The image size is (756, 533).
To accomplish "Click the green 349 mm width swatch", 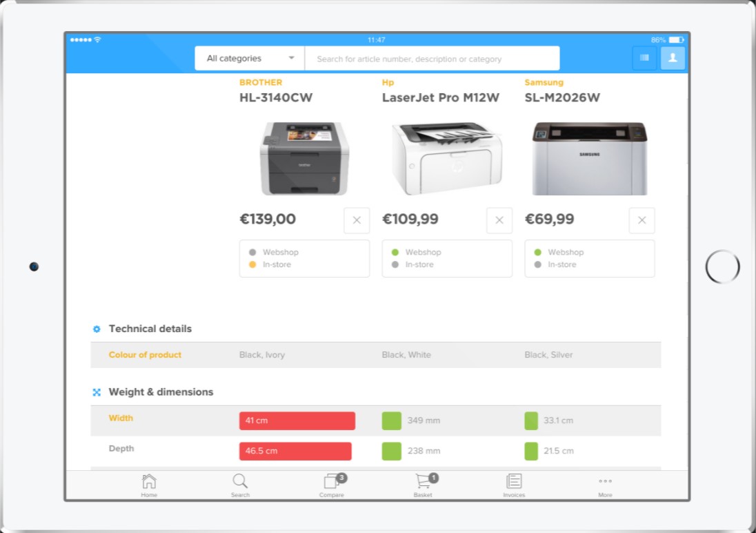I will (x=392, y=420).
